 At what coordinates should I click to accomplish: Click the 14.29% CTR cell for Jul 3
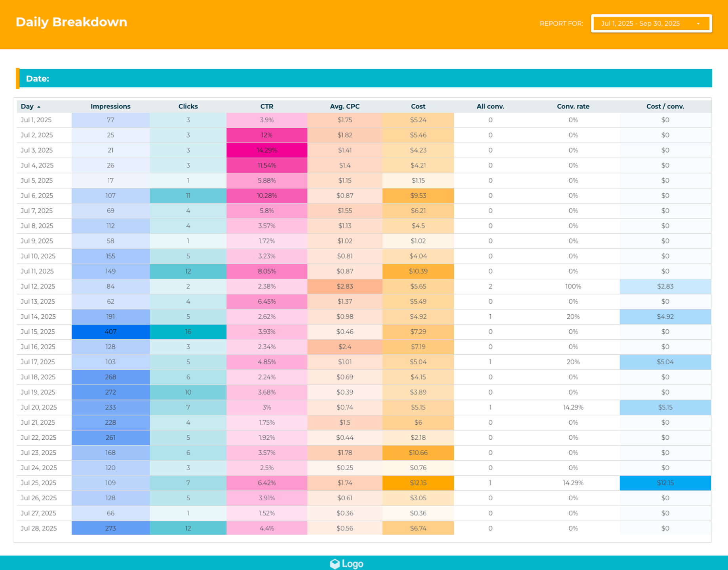267,150
